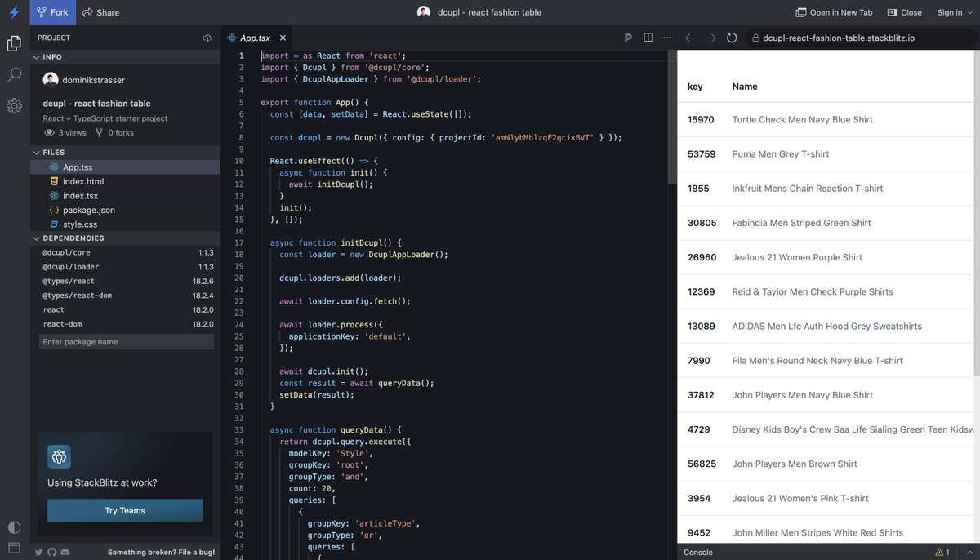Open style.css in the file tree

click(x=126, y=224)
